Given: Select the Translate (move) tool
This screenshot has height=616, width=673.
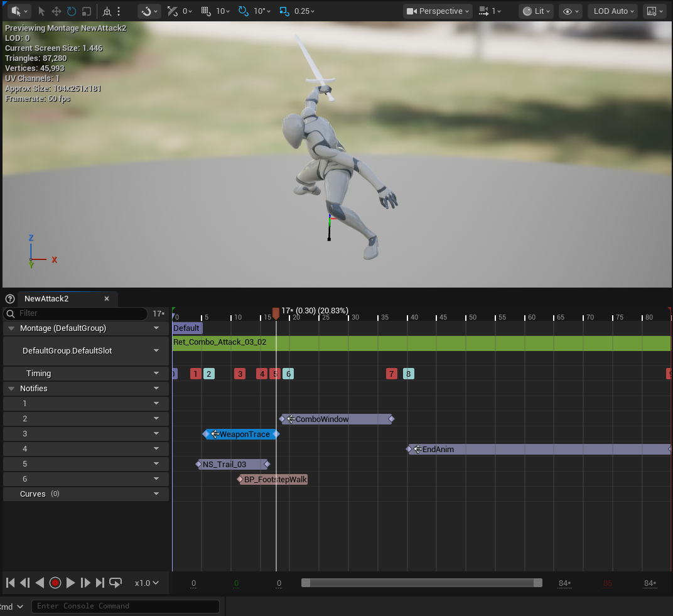Looking at the screenshot, I should point(57,11).
